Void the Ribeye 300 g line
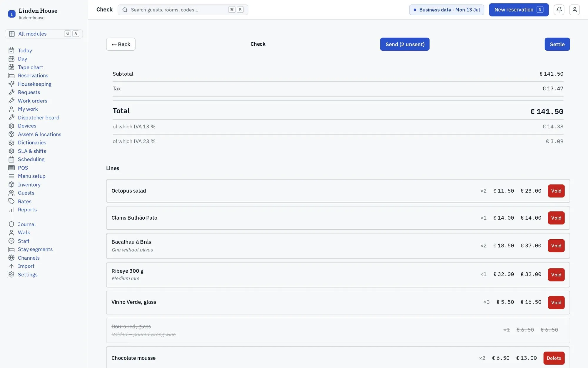588x368 pixels. point(556,275)
